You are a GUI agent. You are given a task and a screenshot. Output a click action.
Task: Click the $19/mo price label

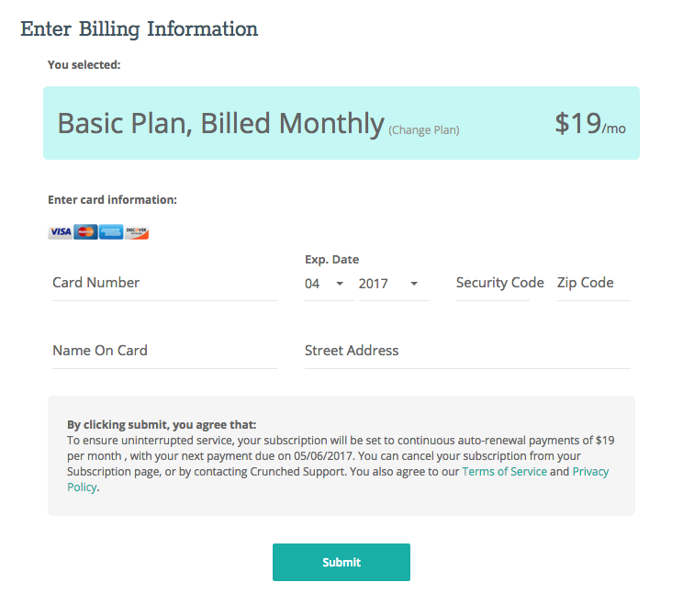coord(590,123)
